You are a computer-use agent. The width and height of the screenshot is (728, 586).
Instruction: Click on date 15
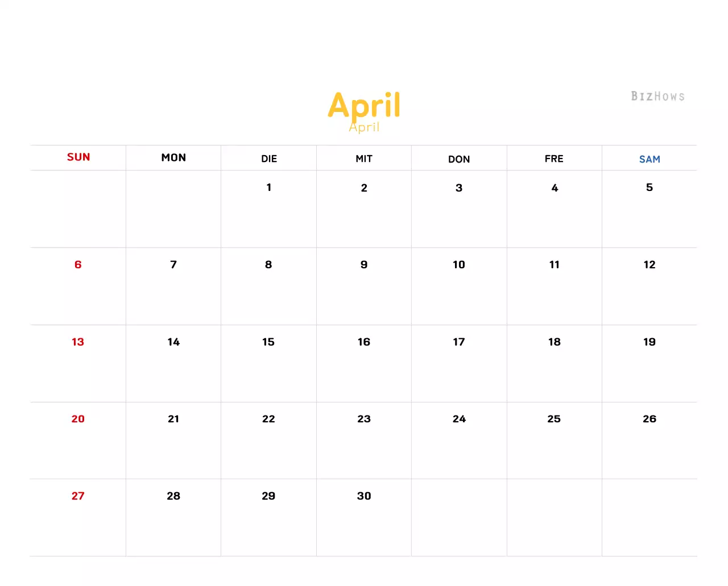(x=268, y=342)
